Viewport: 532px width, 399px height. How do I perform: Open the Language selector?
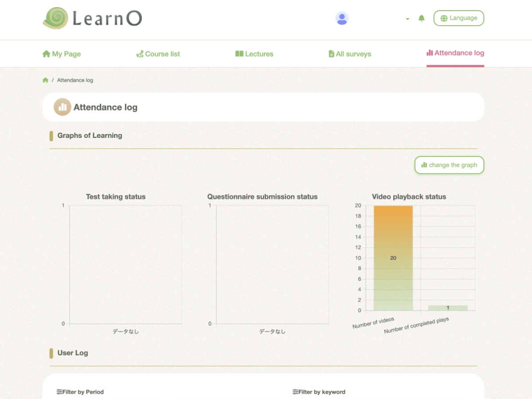click(458, 18)
